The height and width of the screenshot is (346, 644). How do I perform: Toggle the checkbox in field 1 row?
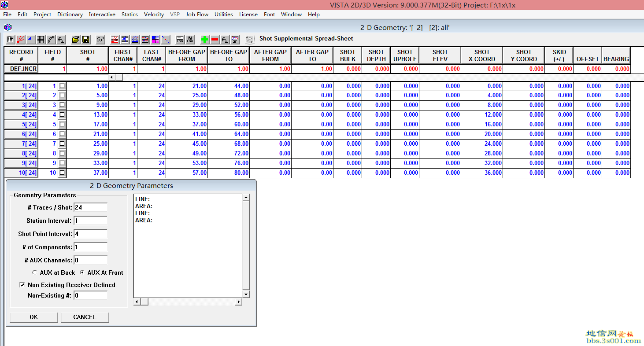[62, 86]
